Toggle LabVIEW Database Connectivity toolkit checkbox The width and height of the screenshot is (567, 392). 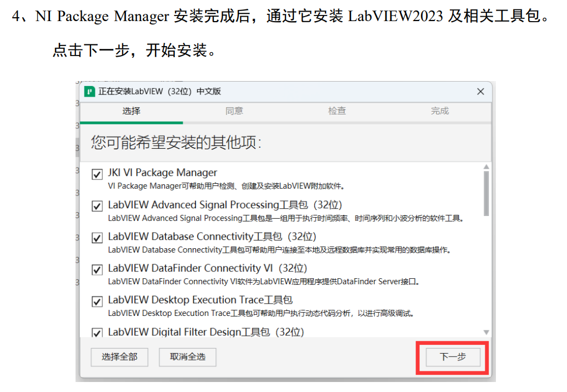pyautogui.click(x=97, y=238)
